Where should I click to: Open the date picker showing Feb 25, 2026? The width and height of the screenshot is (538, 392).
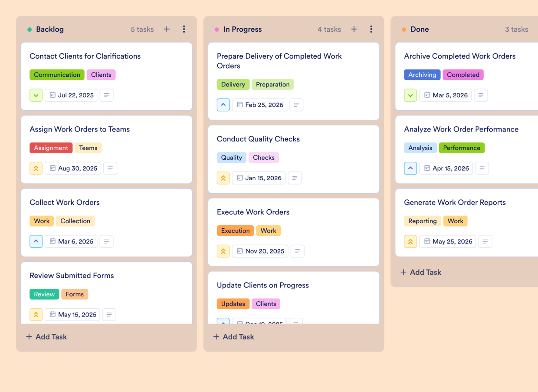click(259, 105)
